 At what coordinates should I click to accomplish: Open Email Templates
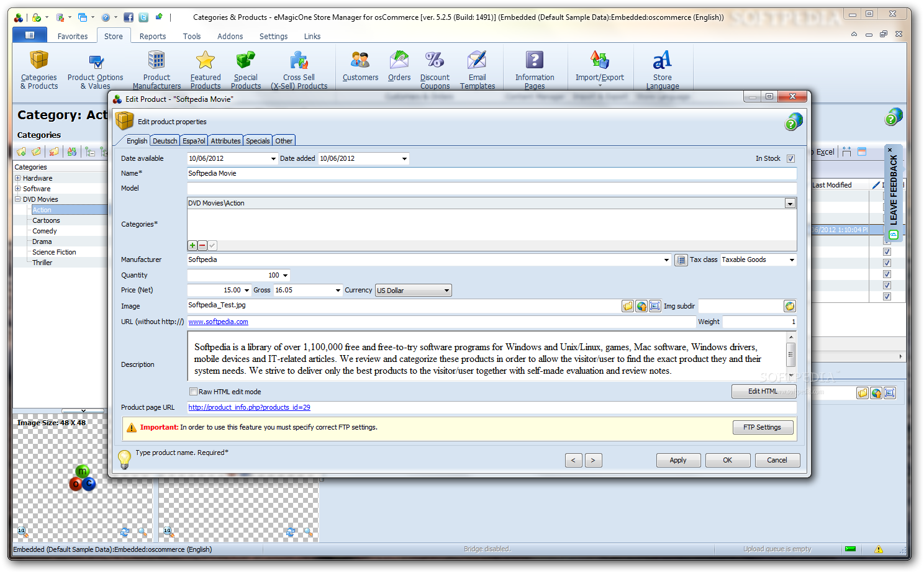478,70
